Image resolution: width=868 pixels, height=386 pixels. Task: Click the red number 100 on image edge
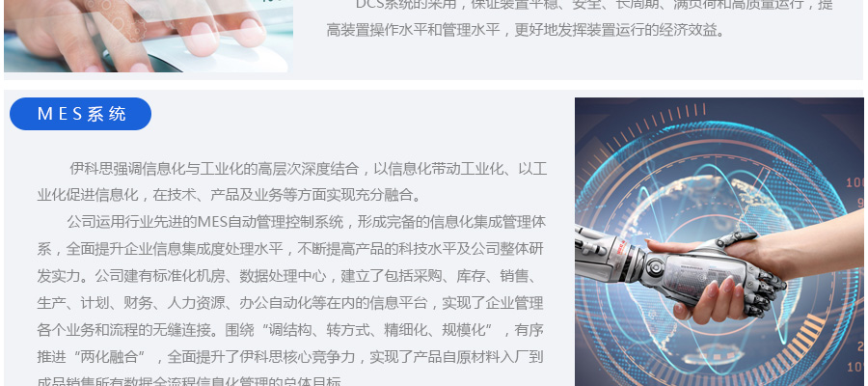(854, 182)
